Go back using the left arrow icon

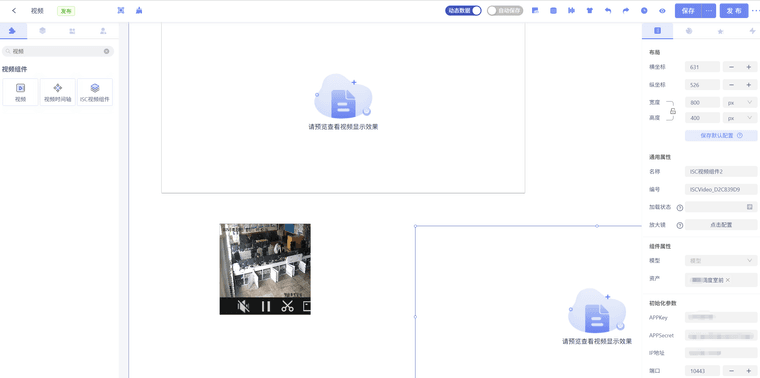coord(14,11)
